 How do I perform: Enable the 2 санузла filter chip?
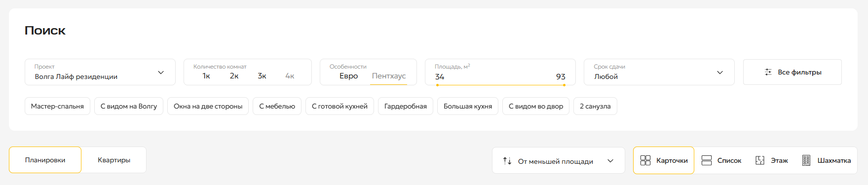(x=595, y=106)
